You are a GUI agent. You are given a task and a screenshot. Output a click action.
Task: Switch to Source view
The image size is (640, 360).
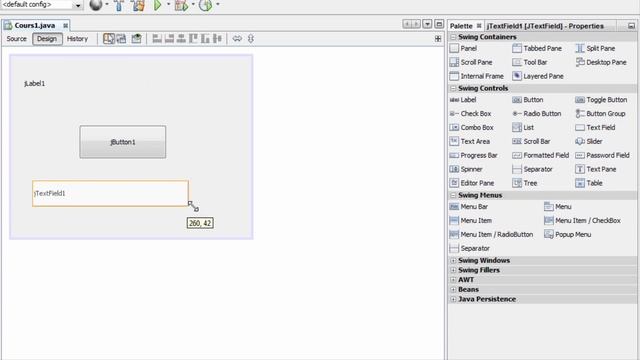coord(16,39)
